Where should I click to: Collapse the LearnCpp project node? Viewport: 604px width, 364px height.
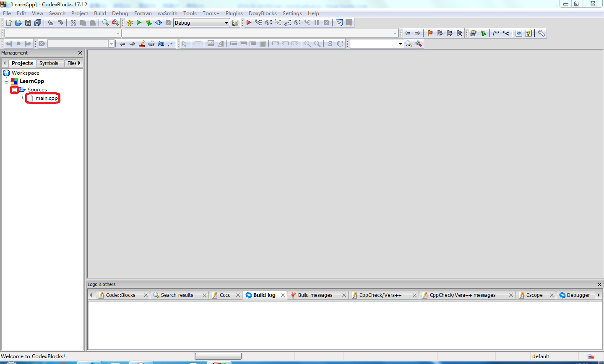coord(7,81)
